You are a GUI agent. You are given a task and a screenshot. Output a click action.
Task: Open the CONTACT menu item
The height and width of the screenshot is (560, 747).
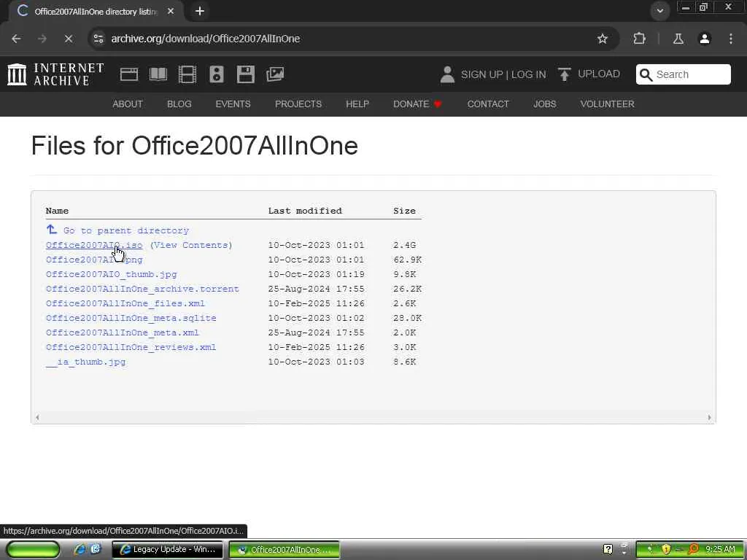488,104
